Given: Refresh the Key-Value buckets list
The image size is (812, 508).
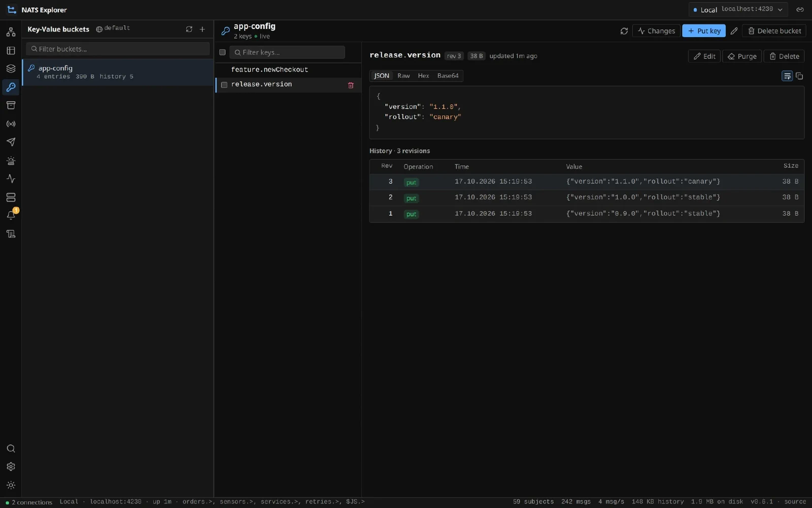Looking at the screenshot, I should [x=189, y=29].
